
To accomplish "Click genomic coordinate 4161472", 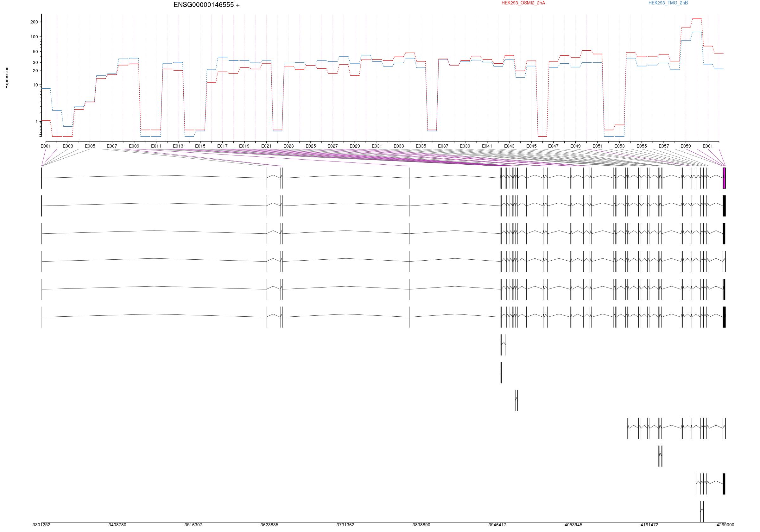I will pos(649,525).
